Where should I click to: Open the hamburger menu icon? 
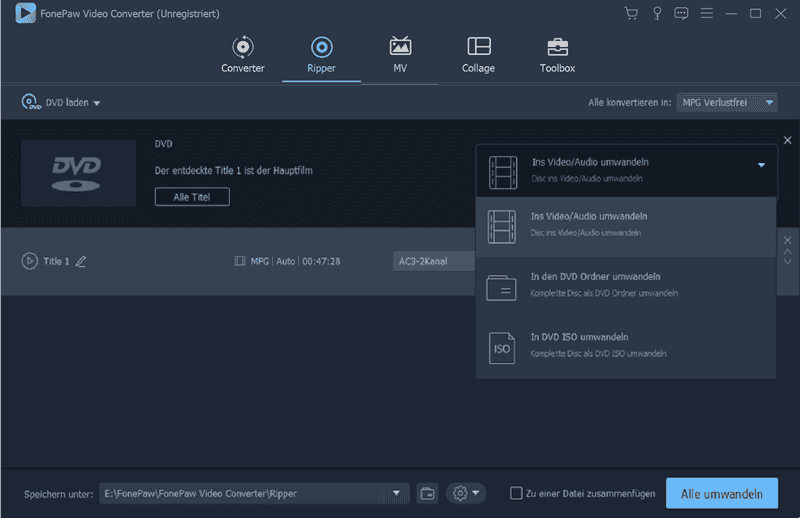707,13
